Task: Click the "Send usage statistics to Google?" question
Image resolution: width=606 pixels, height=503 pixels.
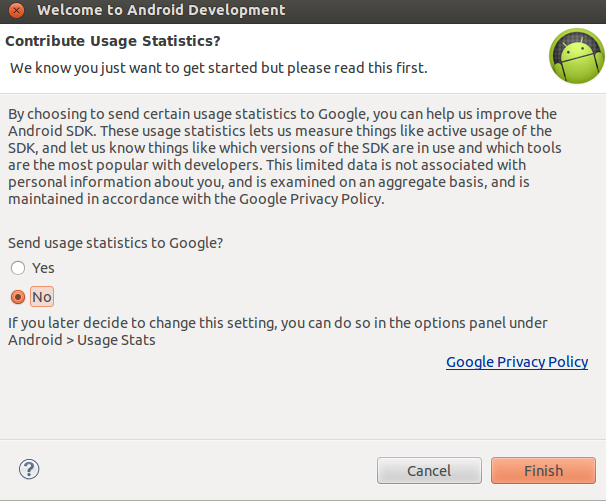Action: (115, 243)
